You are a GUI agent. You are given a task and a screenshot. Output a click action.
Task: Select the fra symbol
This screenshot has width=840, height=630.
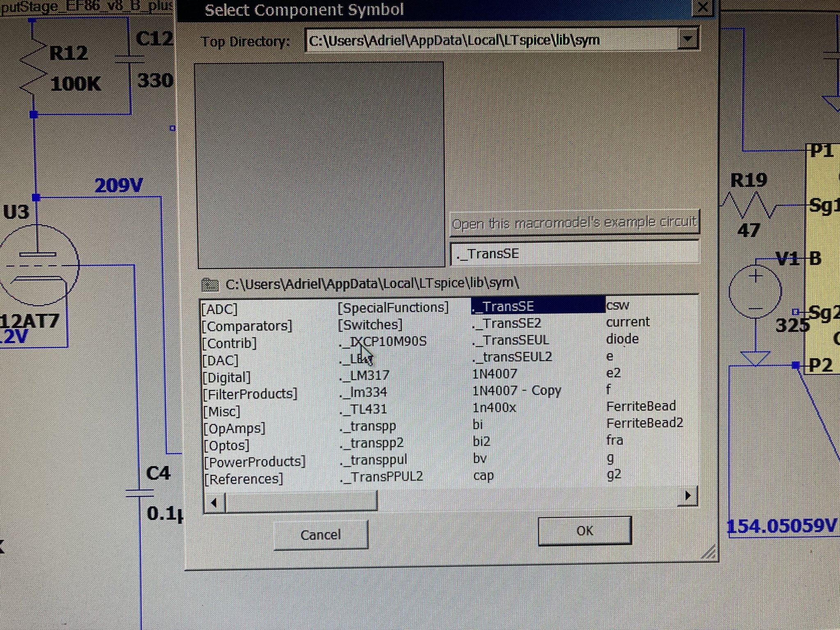coord(614,441)
